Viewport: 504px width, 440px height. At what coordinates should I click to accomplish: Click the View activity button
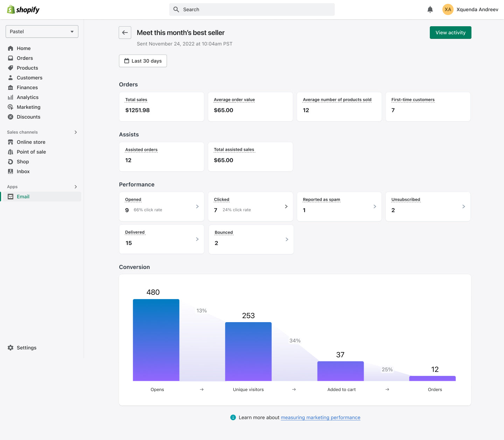coord(450,33)
